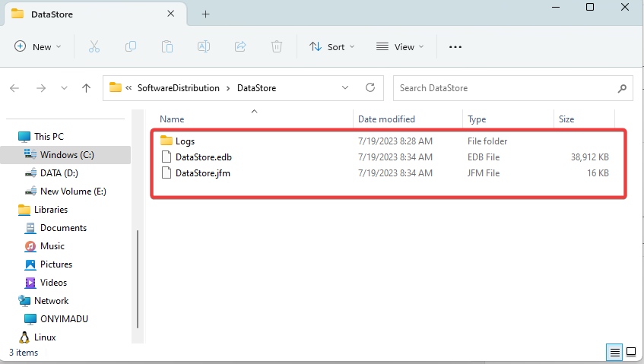Click the Cut scissors icon

click(x=94, y=47)
